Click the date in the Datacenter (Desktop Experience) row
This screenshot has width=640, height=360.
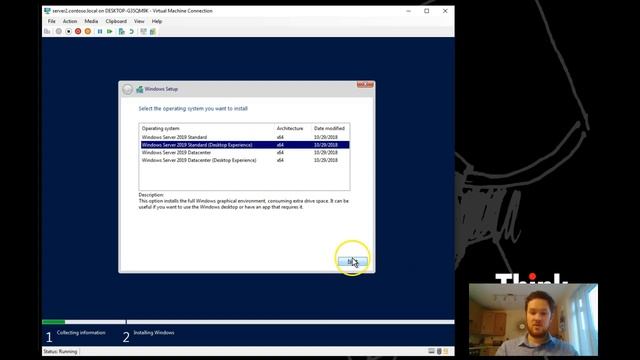tap(326, 160)
